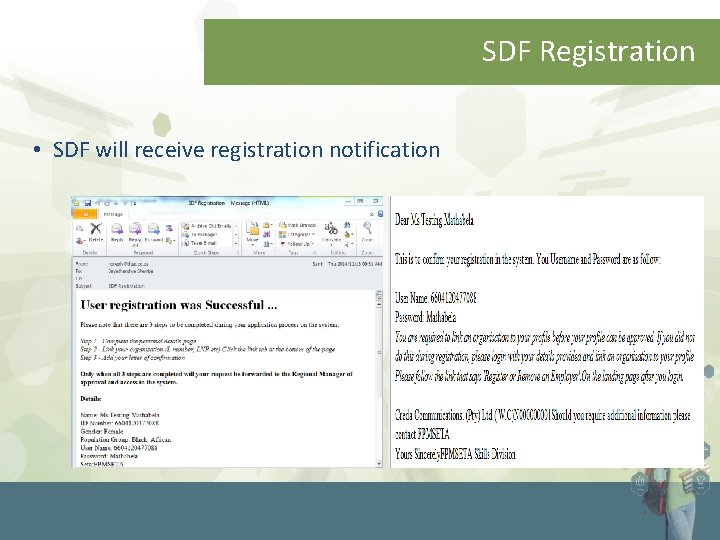Switch to the Message ribbon tab
This screenshot has width=720, height=540.
[x=113, y=214]
